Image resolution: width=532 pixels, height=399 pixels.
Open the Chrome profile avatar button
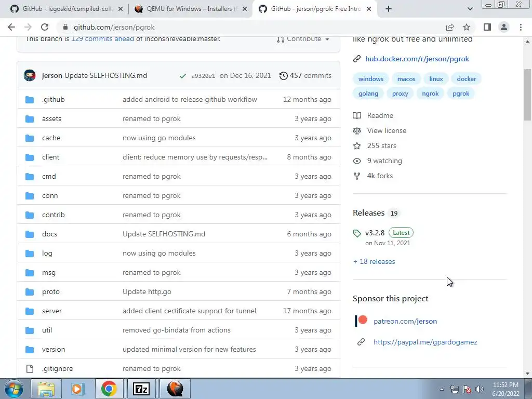[504, 27]
